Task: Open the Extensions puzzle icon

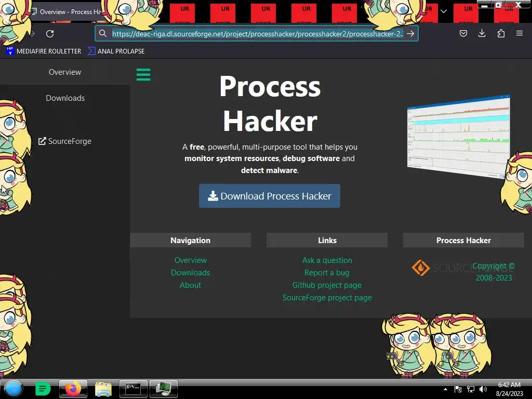Action: tap(501, 33)
